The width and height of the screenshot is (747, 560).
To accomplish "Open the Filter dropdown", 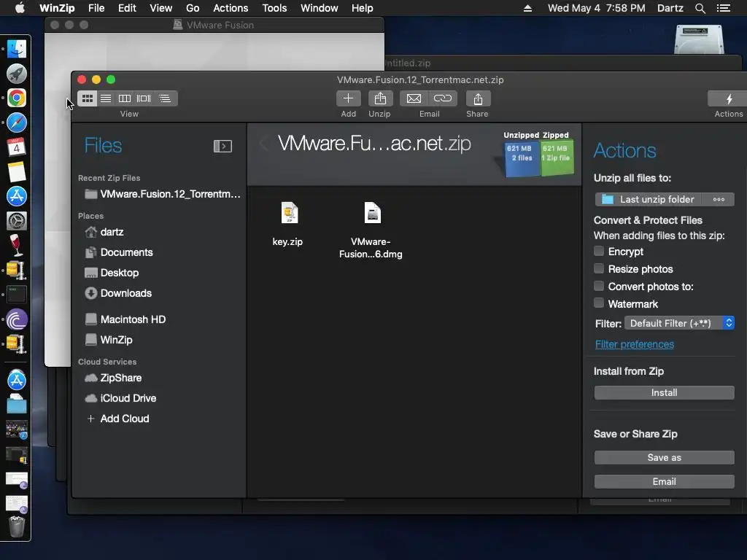I will click(679, 323).
